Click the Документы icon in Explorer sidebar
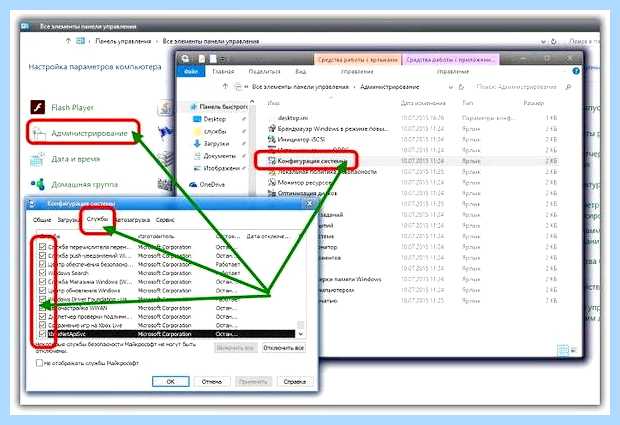The image size is (620, 425). pyautogui.click(x=197, y=156)
